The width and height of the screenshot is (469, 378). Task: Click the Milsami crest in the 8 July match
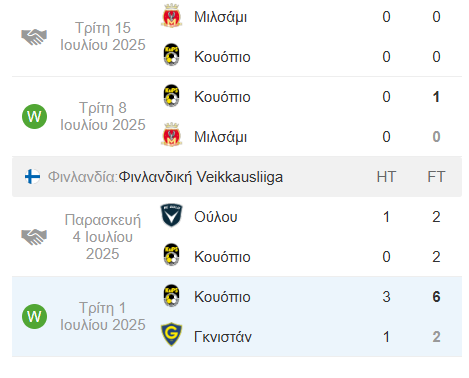tap(171, 135)
